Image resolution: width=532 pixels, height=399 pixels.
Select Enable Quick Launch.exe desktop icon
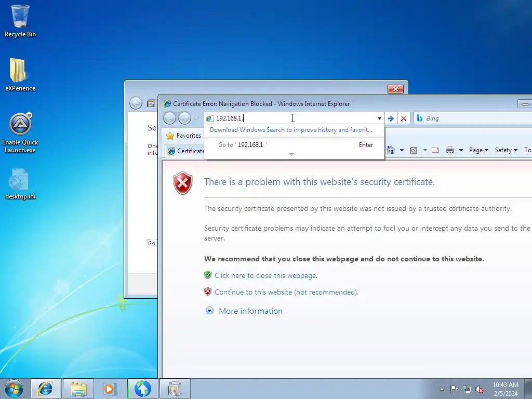click(20, 133)
